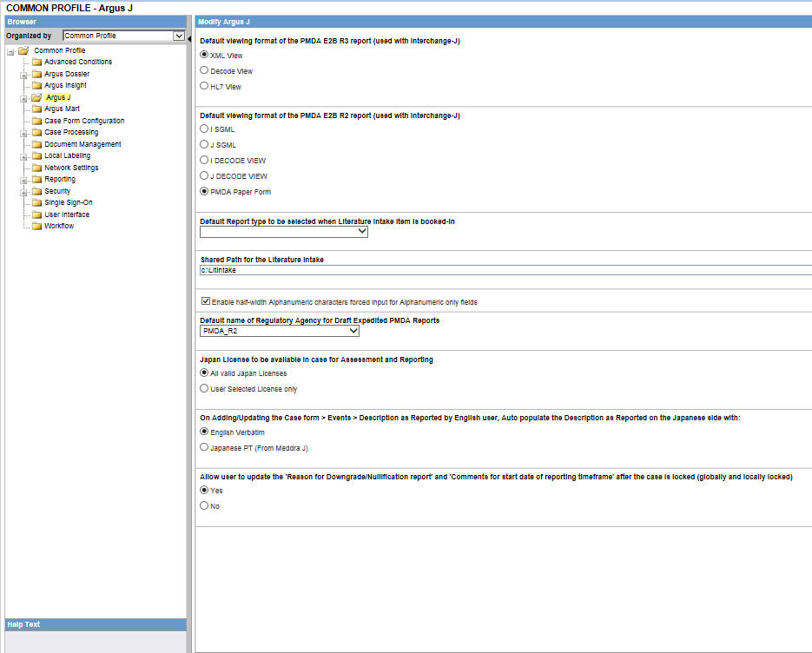Expand the Local Labeling tree node
This screenshot has width=812, height=653.
(23, 157)
